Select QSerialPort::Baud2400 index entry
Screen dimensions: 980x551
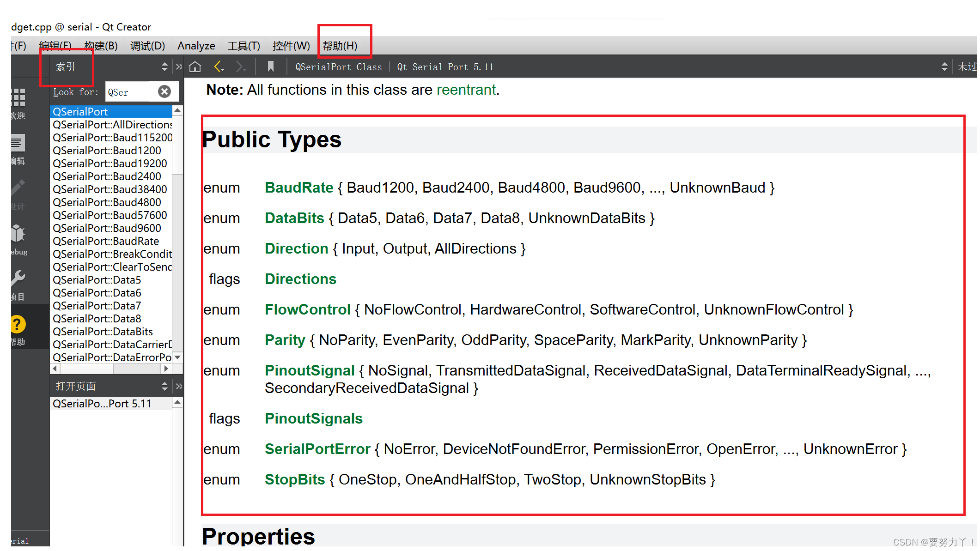click(111, 176)
